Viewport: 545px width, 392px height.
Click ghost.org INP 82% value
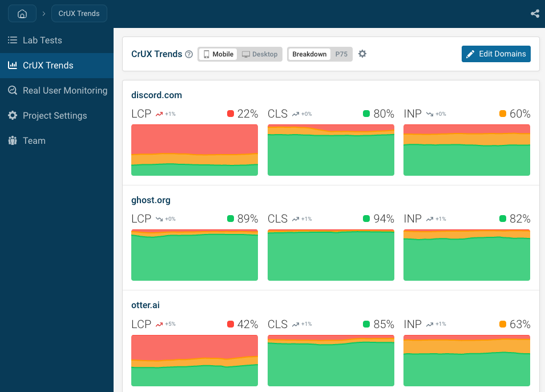[520, 219]
